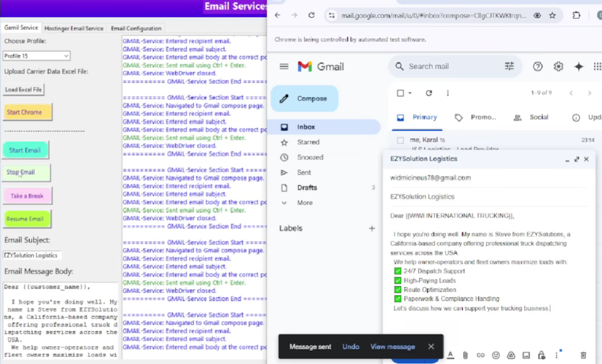Viewport: 602px width, 364px height.
Task: View site information icon in address bar
Action: [x=332, y=15]
